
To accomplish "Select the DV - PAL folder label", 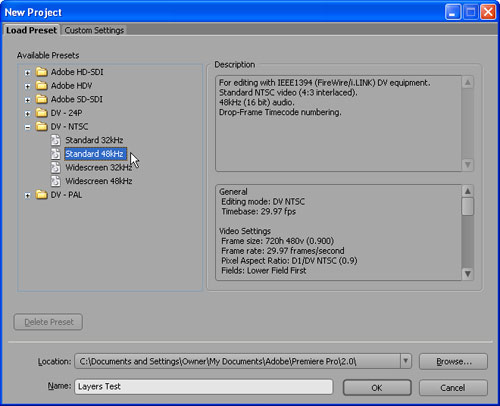I will click(x=66, y=195).
